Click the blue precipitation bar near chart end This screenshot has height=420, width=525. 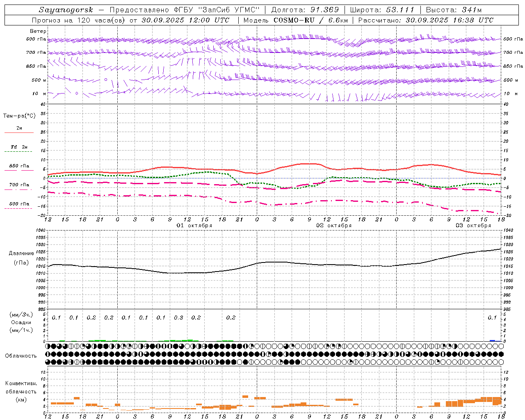(x=493, y=340)
